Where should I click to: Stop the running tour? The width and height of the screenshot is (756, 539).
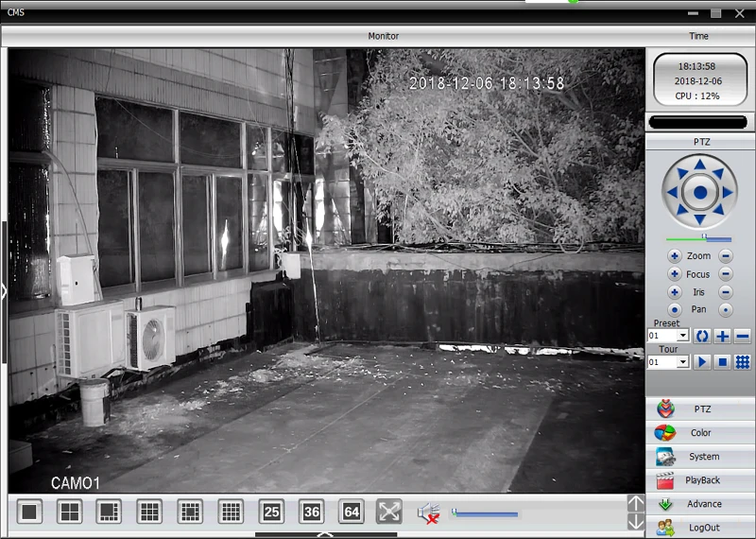pyautogui.click(x=722, y=362)
